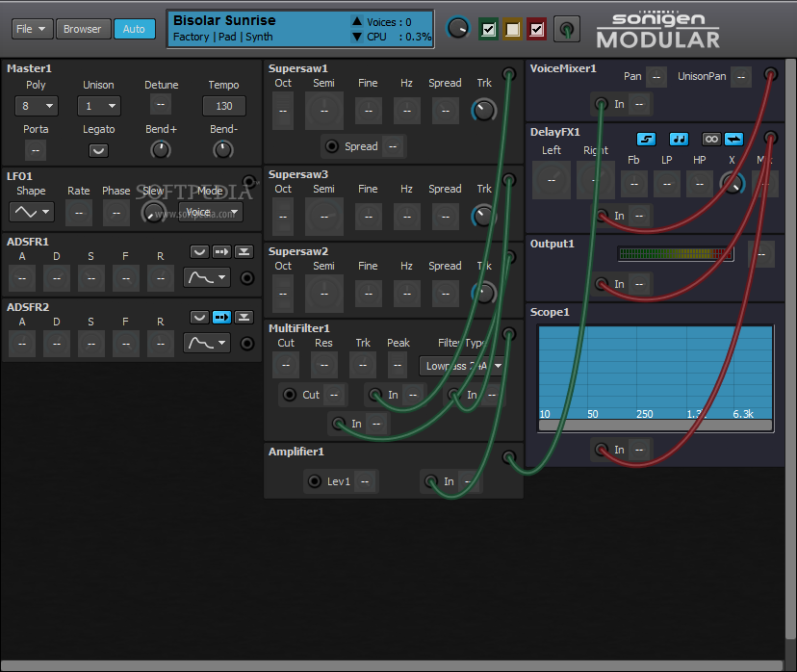Click the VoiceMixer1 output jack

coord(771,75)
